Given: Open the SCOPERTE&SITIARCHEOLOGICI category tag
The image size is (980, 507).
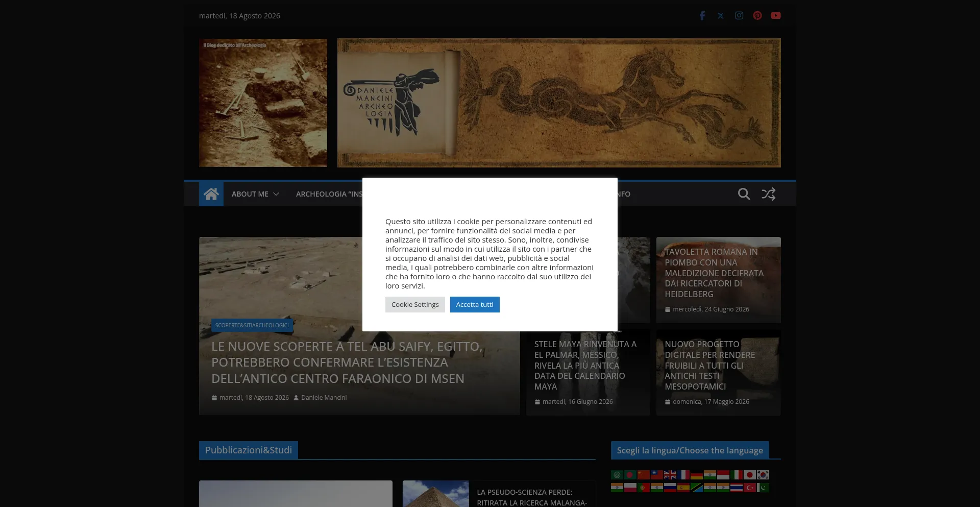Looking at the screenshot, I should point(252,325).
